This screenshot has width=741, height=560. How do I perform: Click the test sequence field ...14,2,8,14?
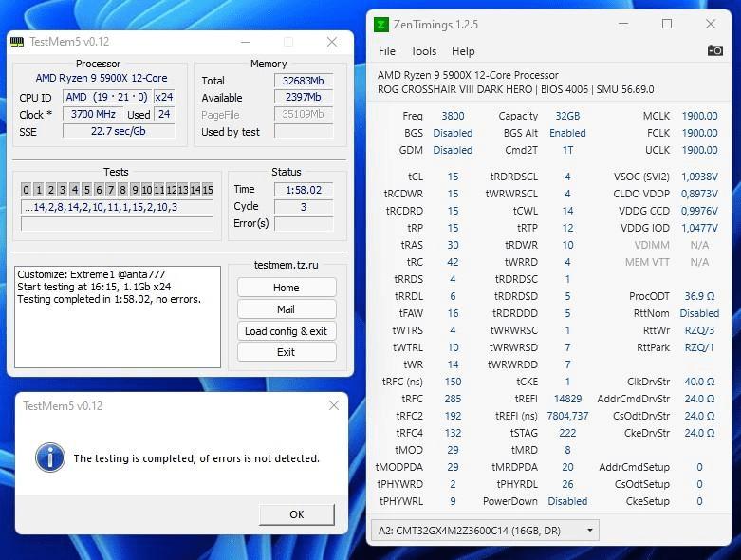coord(117,207)
